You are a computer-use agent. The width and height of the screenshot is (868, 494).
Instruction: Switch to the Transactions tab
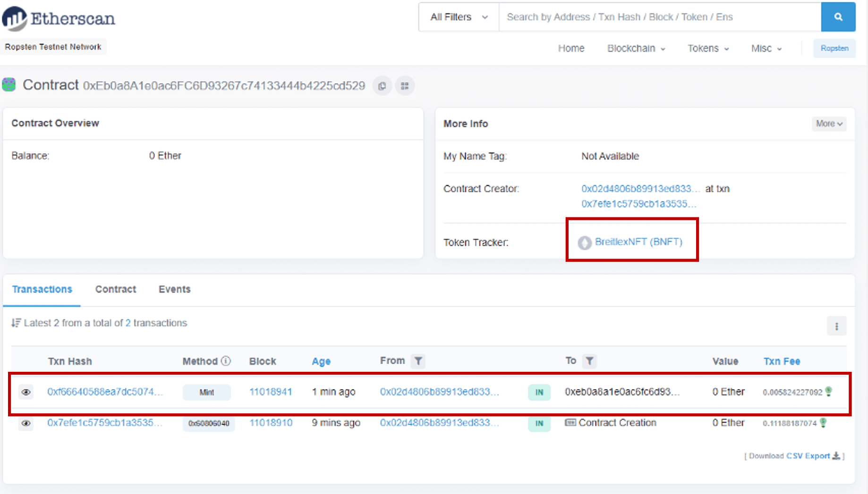click(x=42, y=289)
